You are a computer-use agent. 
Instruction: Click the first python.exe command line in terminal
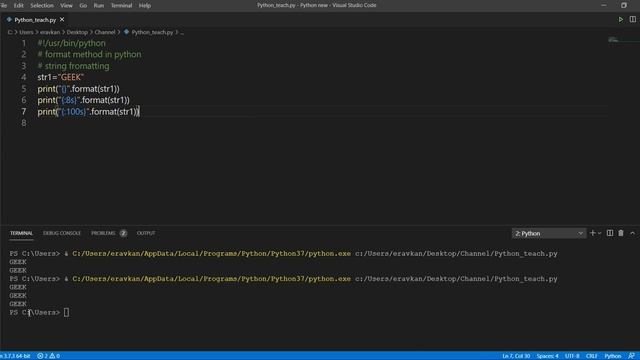click(x=283, y=253)
